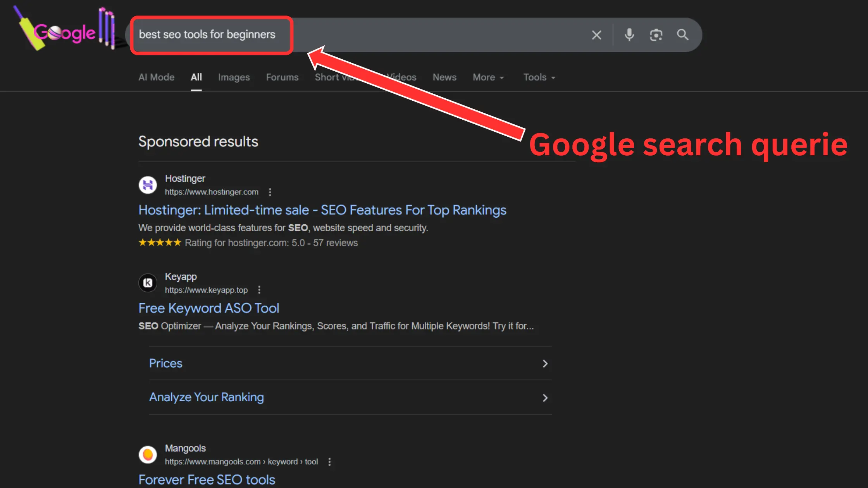Open Forever Free SEO tools link
The width and height of the screenshot is (868, 488).
point(207,480)
